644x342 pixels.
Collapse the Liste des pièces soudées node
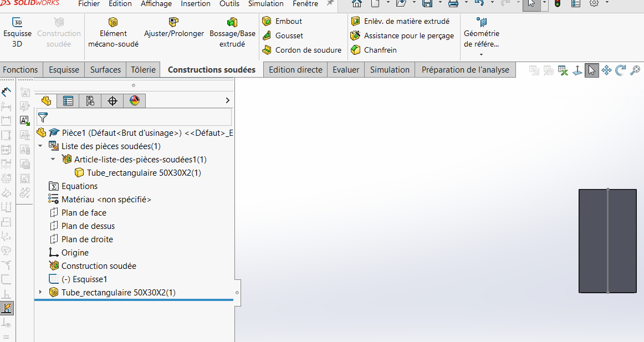(x=40, y=146)
